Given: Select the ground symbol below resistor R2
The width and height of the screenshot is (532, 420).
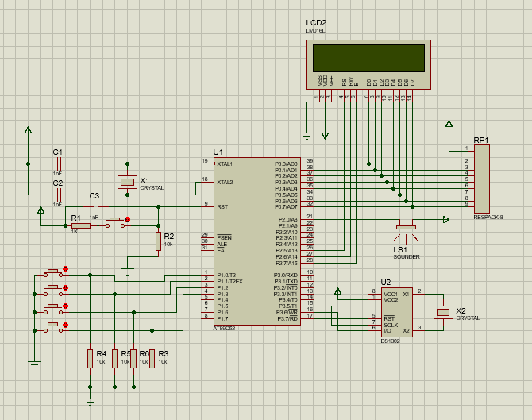Looking at the screenshot, I should [127, 271].
